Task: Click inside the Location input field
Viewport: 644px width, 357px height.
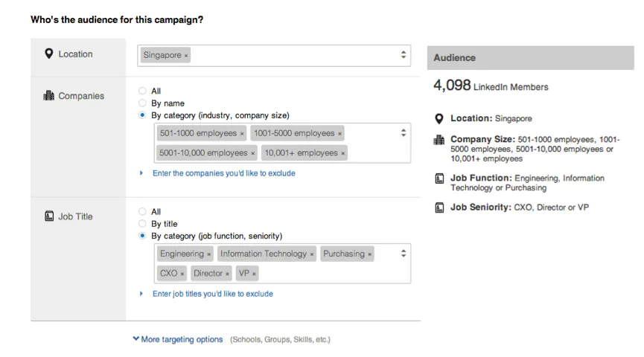Action: click(274, 55)
